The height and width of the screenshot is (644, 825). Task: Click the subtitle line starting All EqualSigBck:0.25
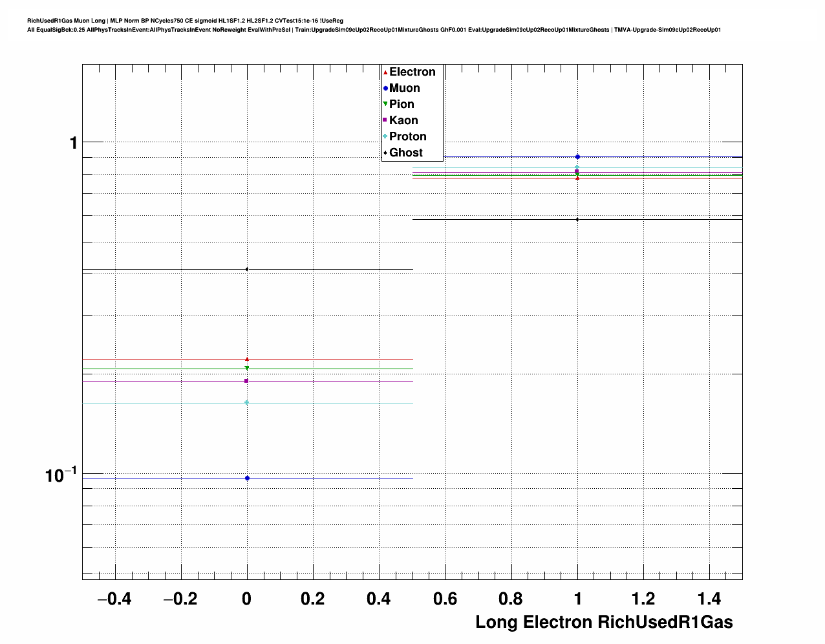click(x=374, y=30)
